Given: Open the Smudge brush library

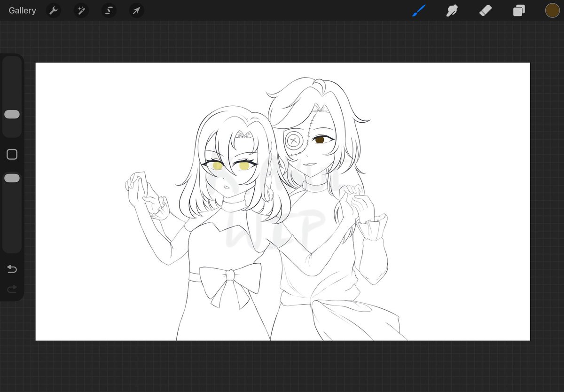Looking at the screenshot, I should pyautogui.click(x=452, y=10).
